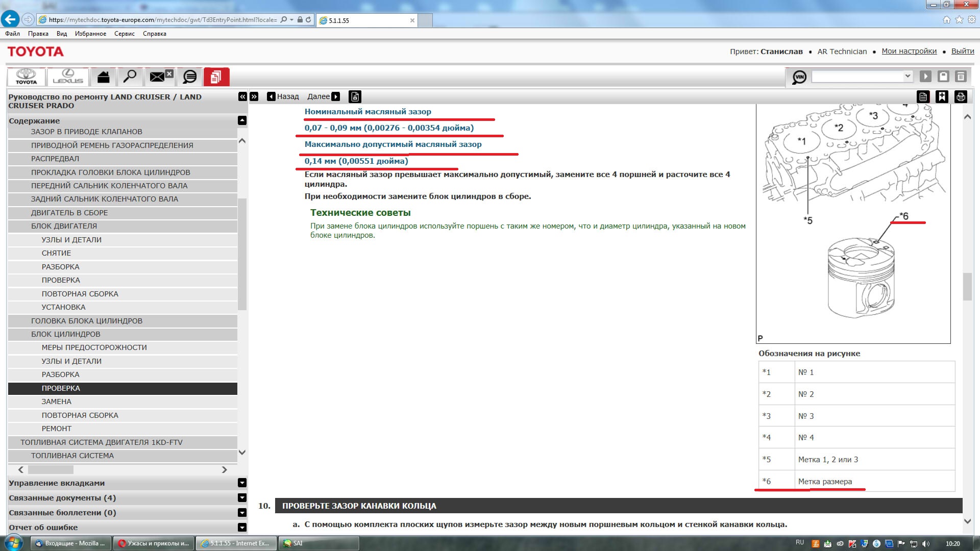Screen dimensions: 980x551
Task: Click the browser back arrow
Action: 10,19
